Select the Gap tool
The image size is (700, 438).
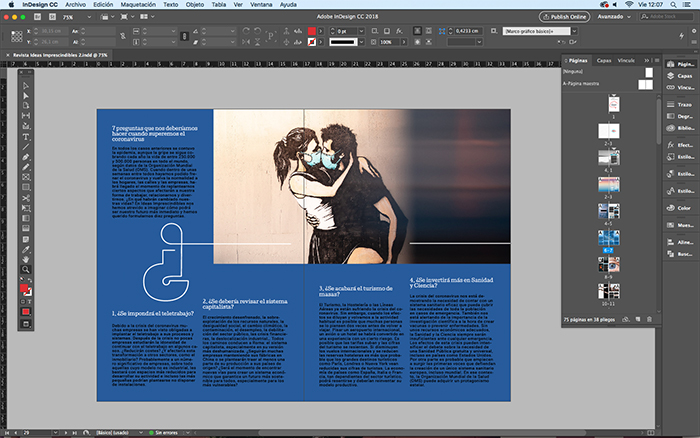tap(26, 116)
